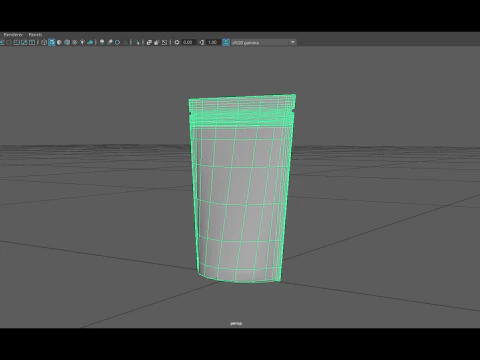Open the sRGB gamma dropdown
The width and height of the screenshot is (480, 360).
coord(263,42)
